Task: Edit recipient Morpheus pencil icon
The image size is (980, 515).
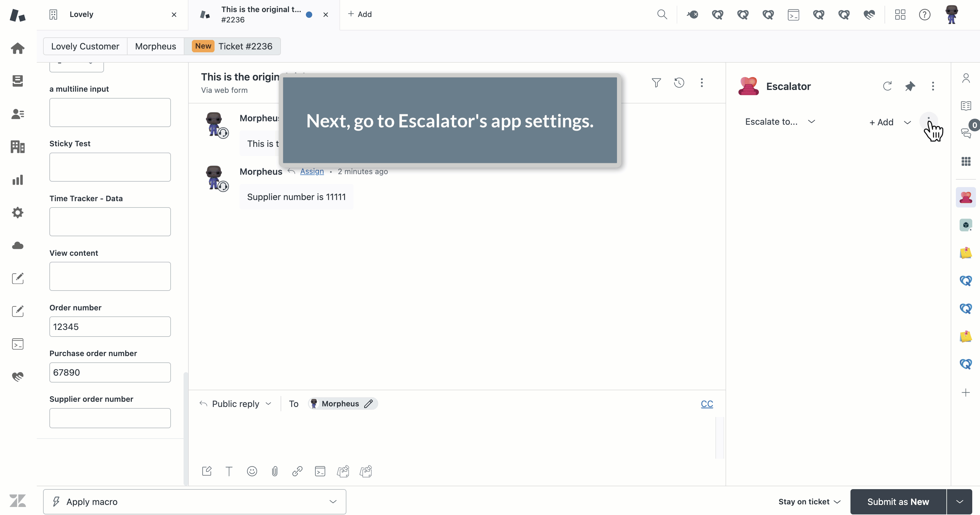Action: click(368, 403)
